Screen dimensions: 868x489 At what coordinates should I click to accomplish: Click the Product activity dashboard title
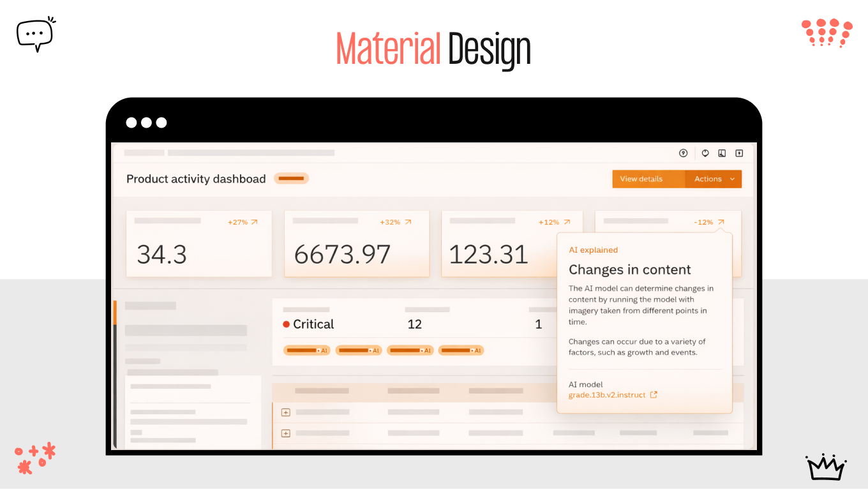(196, 179)
